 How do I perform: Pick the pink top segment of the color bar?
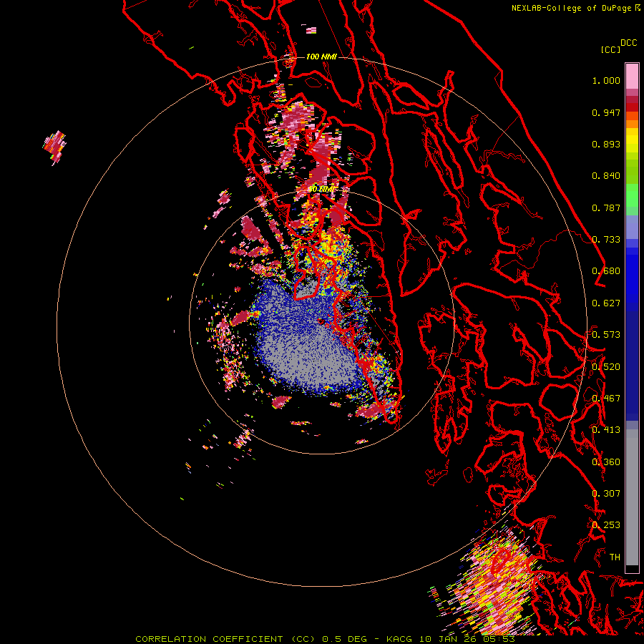[x=632, y=76]
